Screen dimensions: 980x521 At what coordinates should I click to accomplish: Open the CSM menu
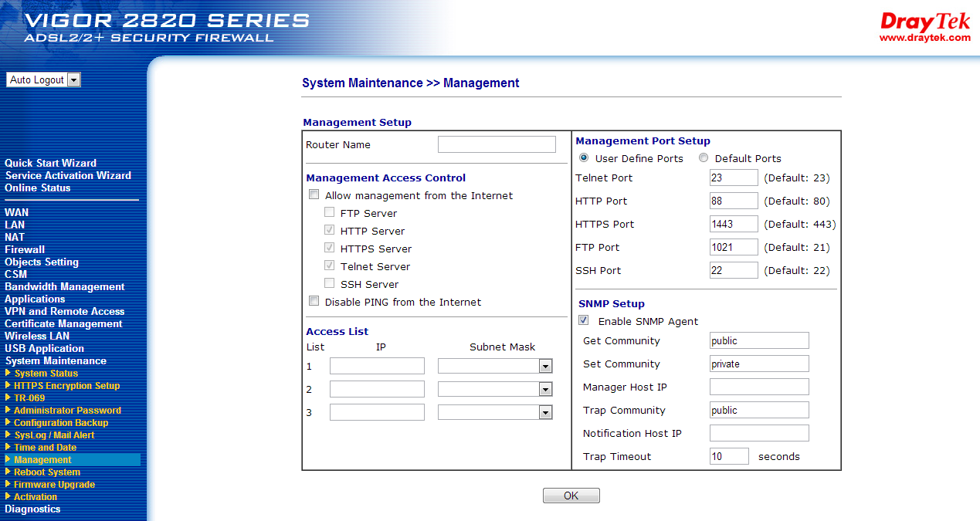pyautogui.click(x=16, y=274)
